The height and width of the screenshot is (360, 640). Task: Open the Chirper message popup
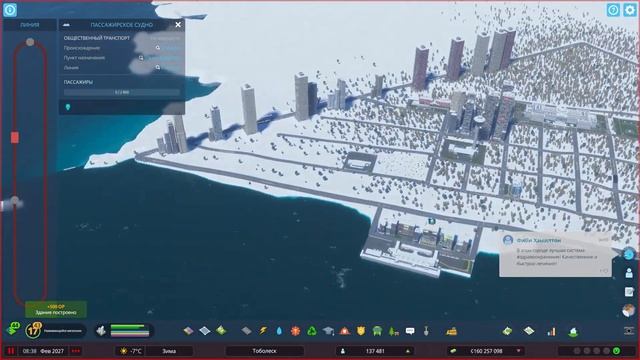tap(555, 255)
